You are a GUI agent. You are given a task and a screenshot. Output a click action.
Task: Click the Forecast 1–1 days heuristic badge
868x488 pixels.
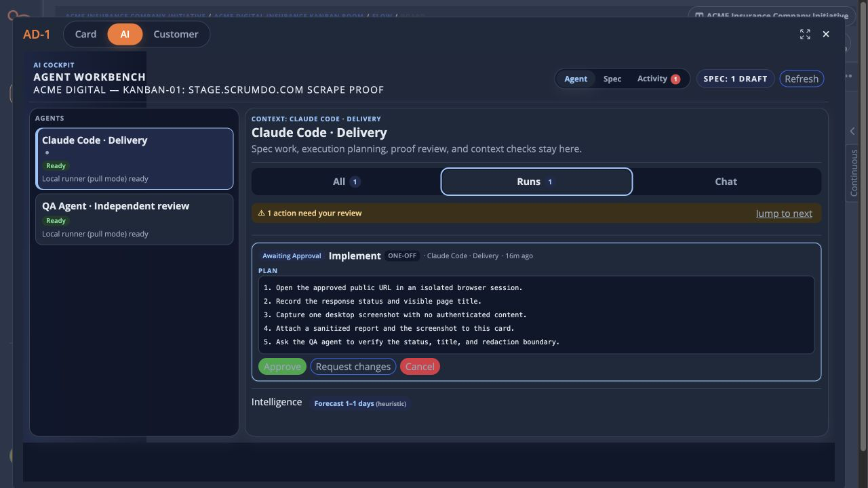pyautogui.click(x=360, y=403)
